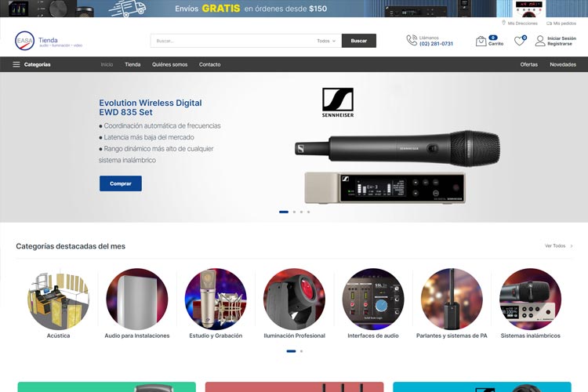Click the Mis pedidos truck icon
588x392 pixels.
coord(549,24)
